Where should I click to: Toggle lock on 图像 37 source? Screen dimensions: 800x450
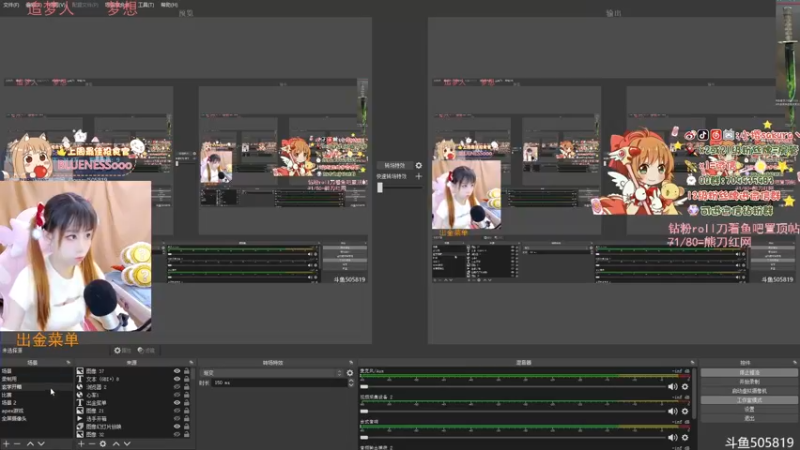187,371
